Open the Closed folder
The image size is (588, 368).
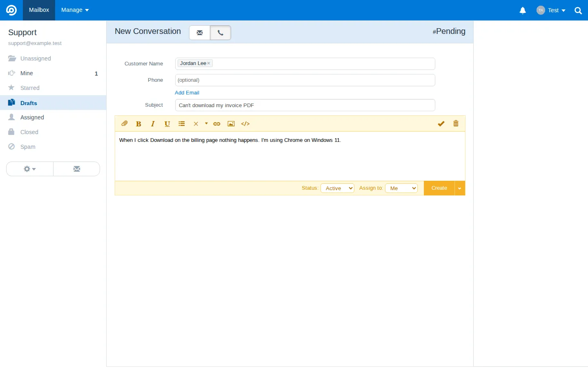(x=53, y=132)
